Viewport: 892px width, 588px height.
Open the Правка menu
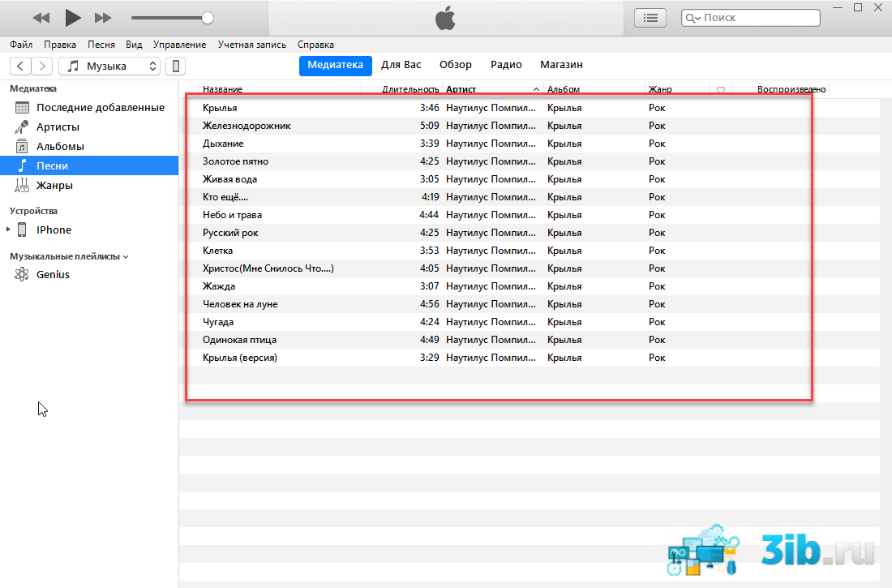pos(60,45)
